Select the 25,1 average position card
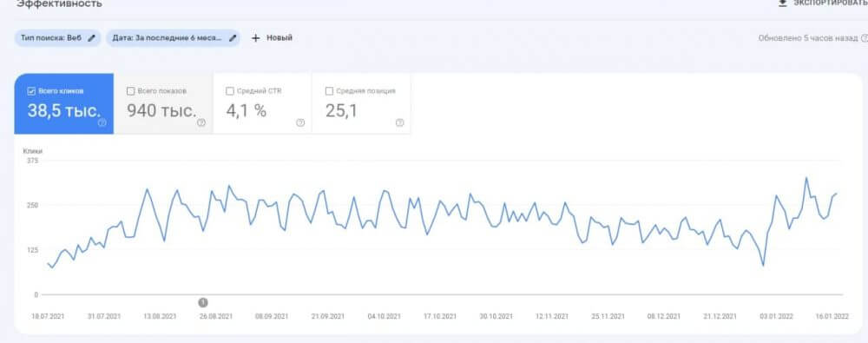The width and height of the screenshot is (868, 343). 361,103
